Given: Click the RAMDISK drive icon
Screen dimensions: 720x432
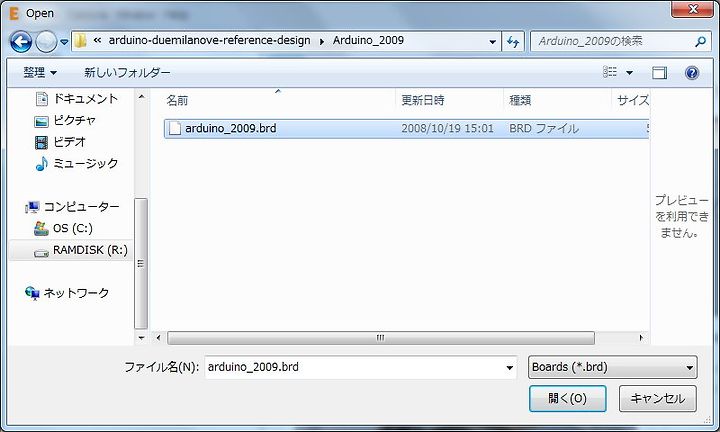Looking at the screenshot, I should point(41,253).
